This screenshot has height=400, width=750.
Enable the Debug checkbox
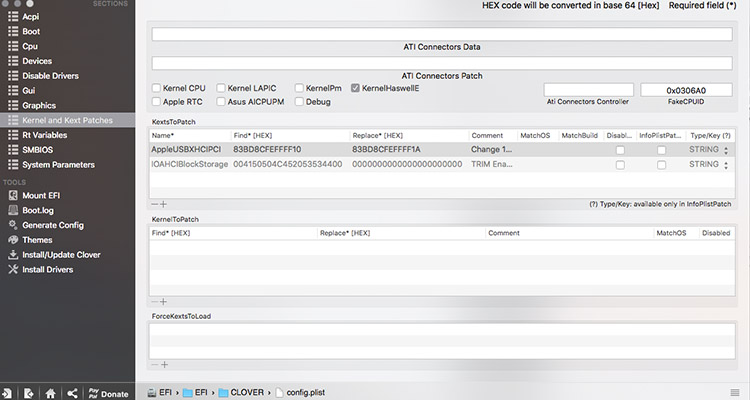[299, 101]
